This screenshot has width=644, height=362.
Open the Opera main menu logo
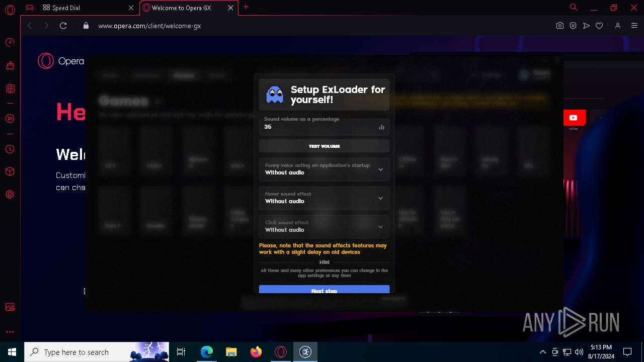click(x=10, y=10)
